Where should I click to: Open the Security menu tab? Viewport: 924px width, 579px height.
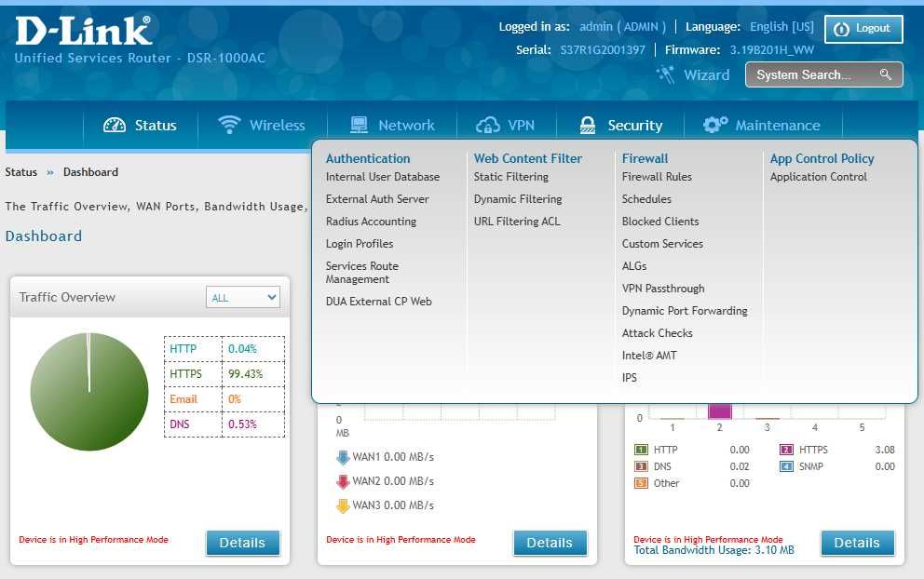(x=620, y=125)
